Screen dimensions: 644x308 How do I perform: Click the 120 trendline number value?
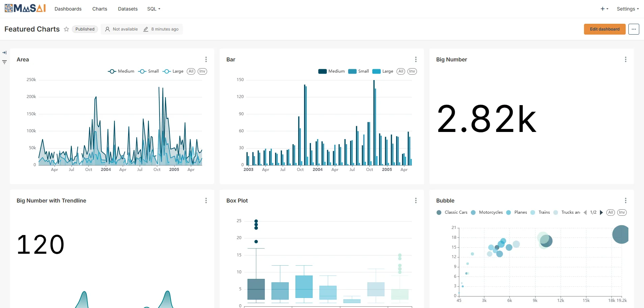coord(40,245)
